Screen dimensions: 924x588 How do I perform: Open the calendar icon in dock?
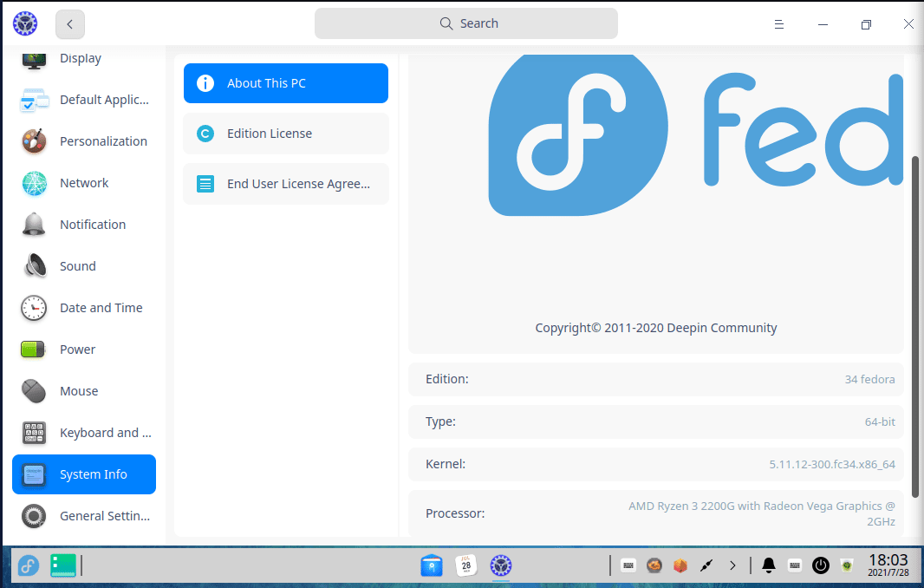466,565
